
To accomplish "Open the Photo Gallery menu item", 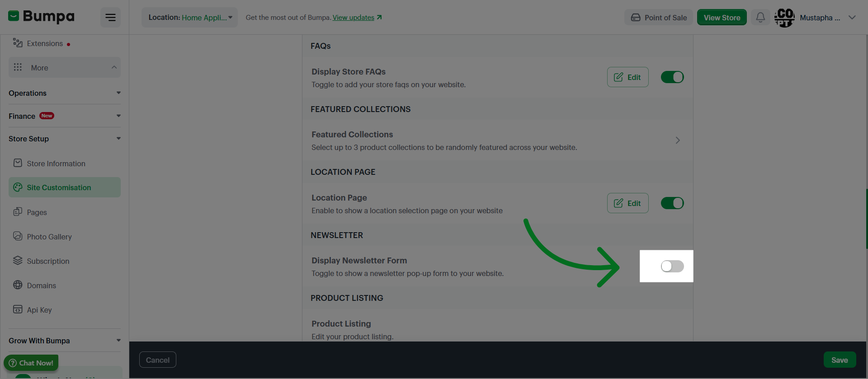I will click(65, 237).
